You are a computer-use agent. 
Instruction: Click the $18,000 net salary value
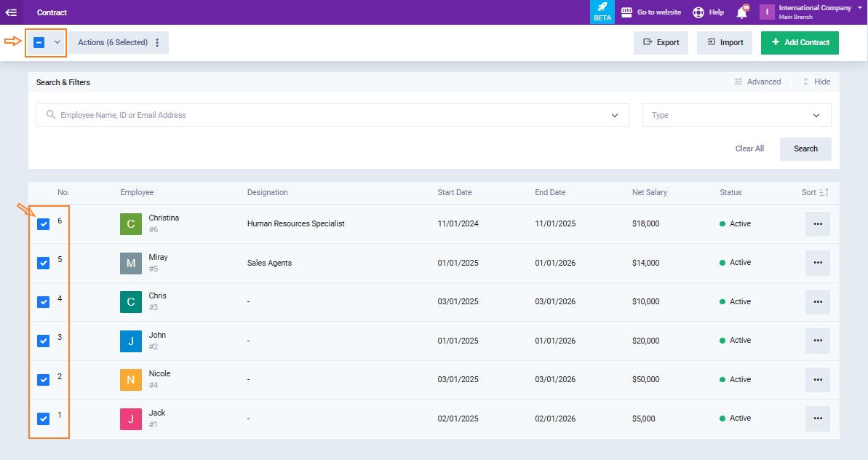coord(645,223)
